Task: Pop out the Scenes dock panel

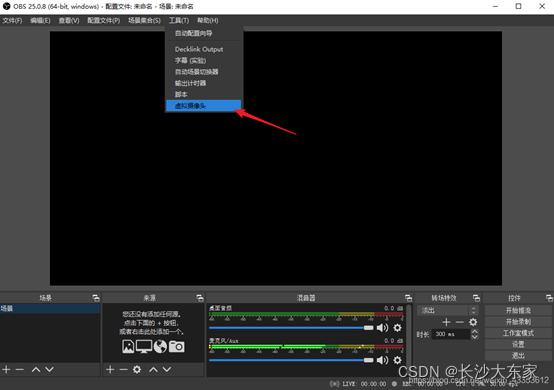Action: (96, 298)
